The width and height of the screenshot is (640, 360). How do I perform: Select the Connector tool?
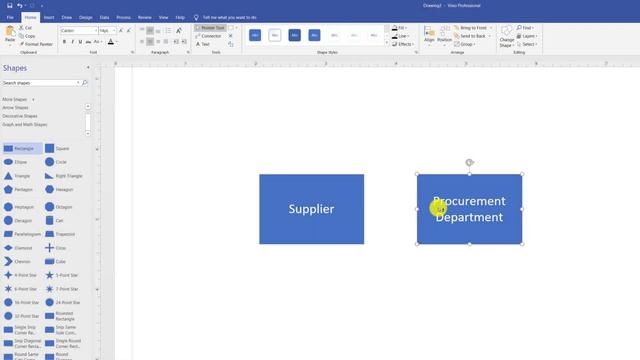pyautogui.click(x=208, y=36)
